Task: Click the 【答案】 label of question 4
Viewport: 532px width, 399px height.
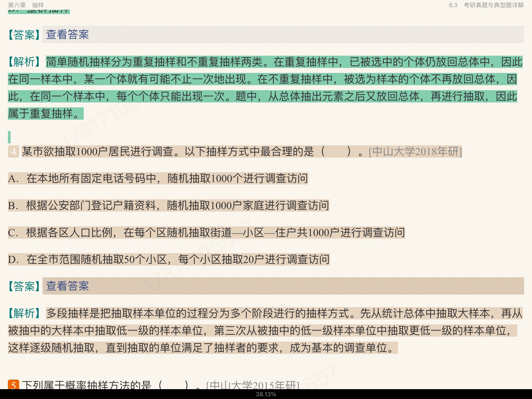Action: (x=24, y=286)
